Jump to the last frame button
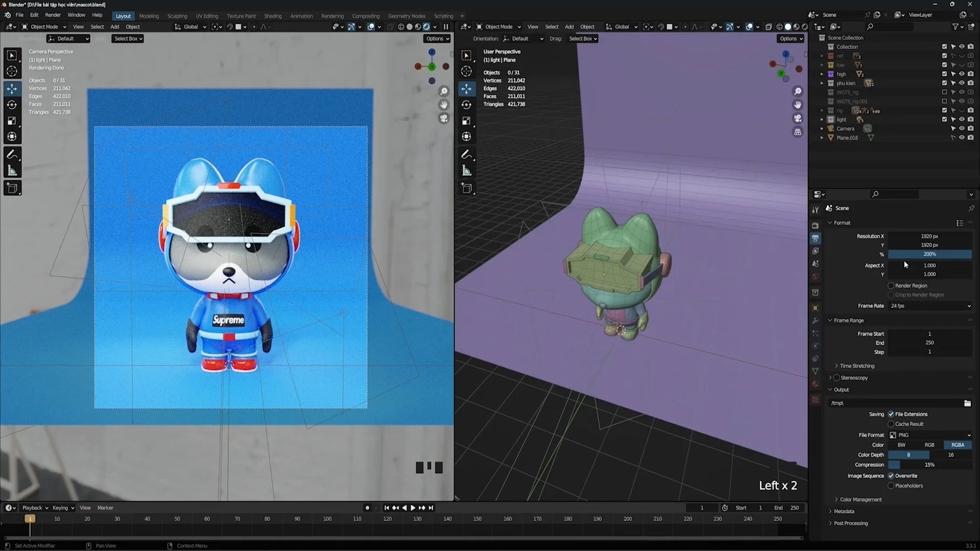Image resolution: width=980 pixels, height=551 pixels. 431,508
